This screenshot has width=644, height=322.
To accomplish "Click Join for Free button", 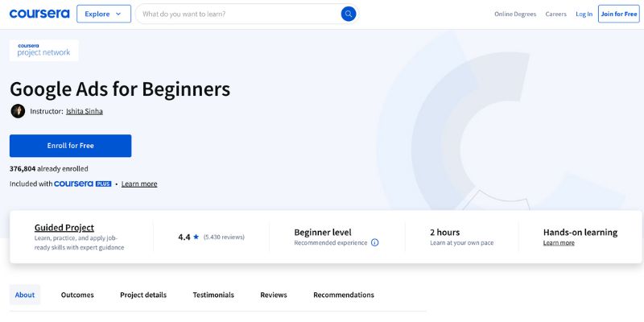I will [x=619, y=14].
